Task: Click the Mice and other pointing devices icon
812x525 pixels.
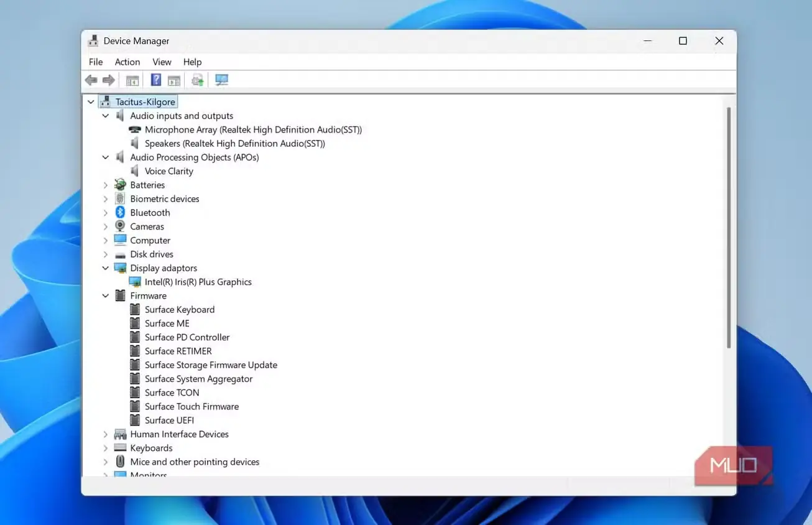Action: click(120, 462)
